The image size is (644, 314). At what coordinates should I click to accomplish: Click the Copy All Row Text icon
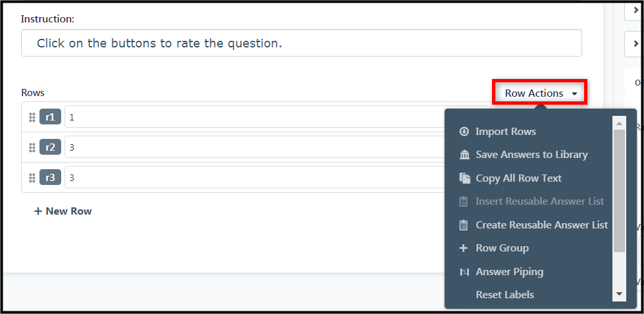pyautogui.click(x=464, y=178)
